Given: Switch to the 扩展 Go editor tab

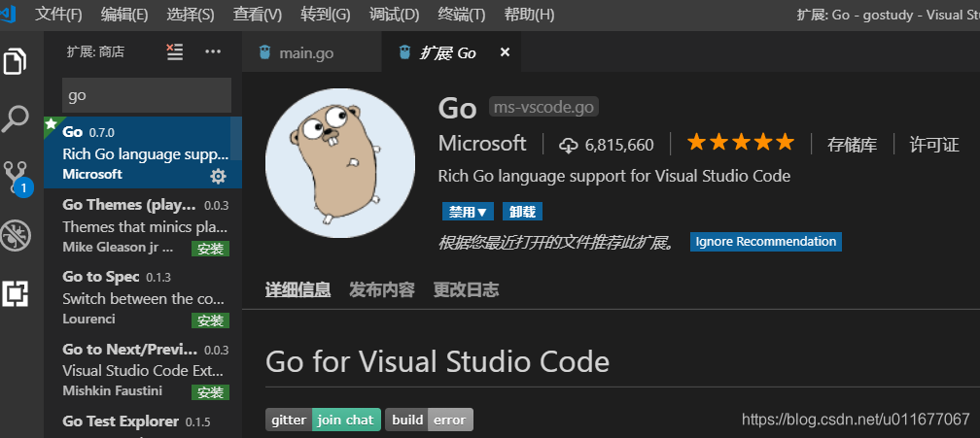Looking at the screenshot, I should click(451, 52).
